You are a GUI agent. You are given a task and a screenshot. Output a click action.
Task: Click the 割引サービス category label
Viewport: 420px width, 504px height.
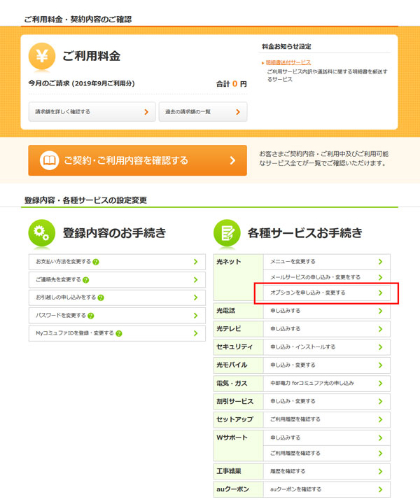[235, 402]
